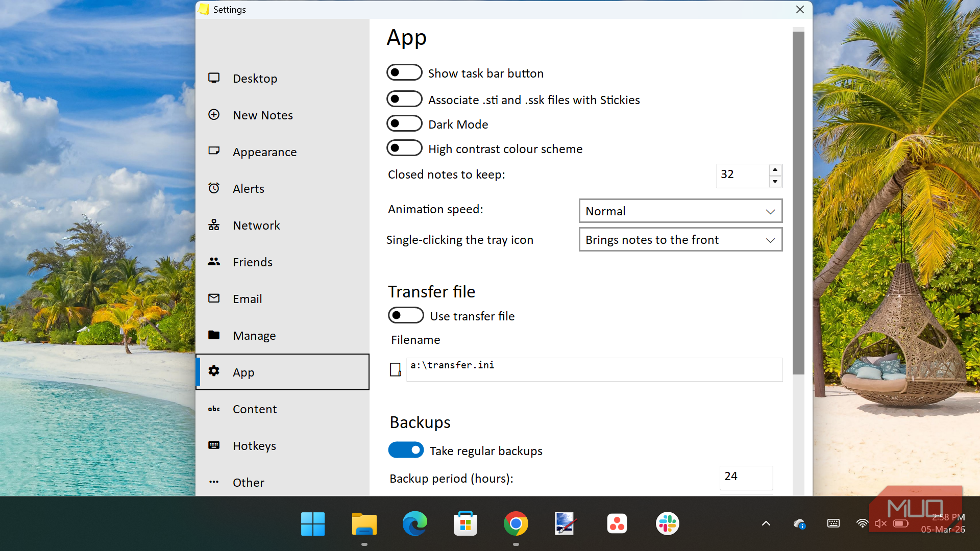Click the Backup period hours field
The height and width of the screenshot is (551, 980).
point(746,478)
